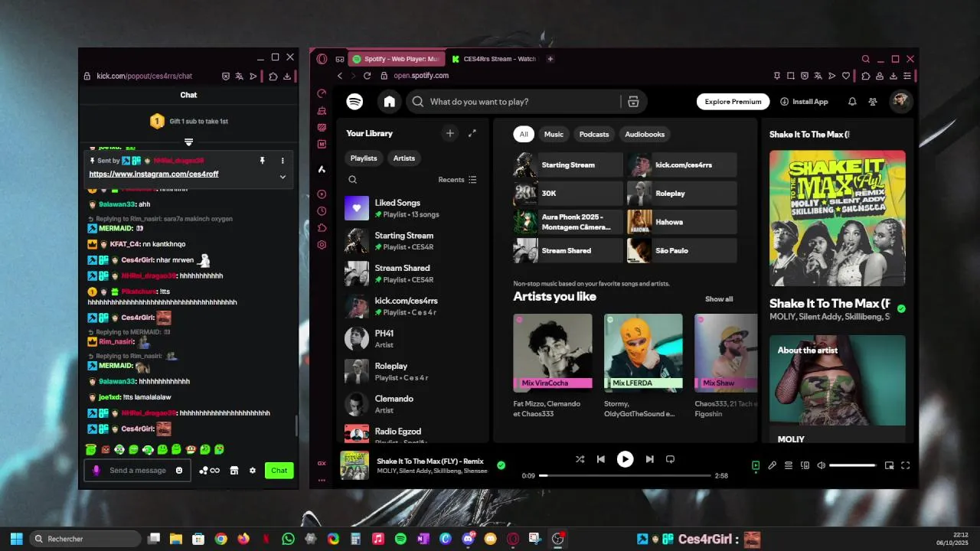The width and height of the screenshot is (980, 551).
Task: Open chat settings gear icon
Action: (x=253, y=470)
